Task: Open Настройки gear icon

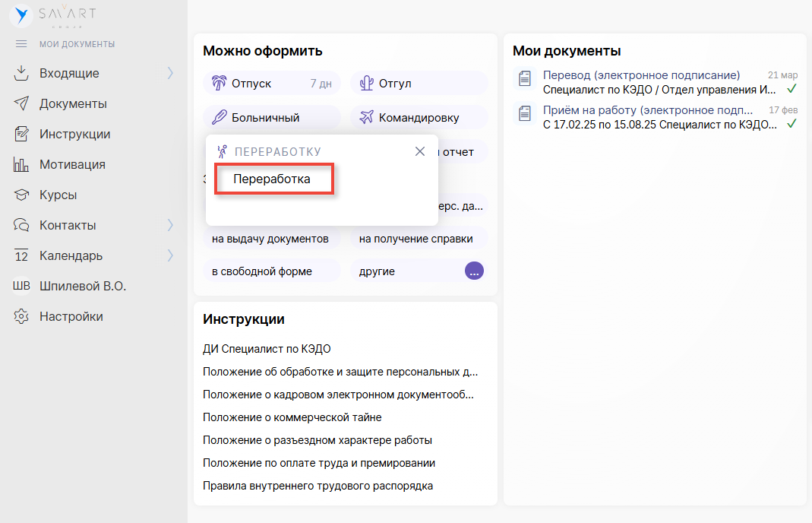Action: tap(21, 317)
